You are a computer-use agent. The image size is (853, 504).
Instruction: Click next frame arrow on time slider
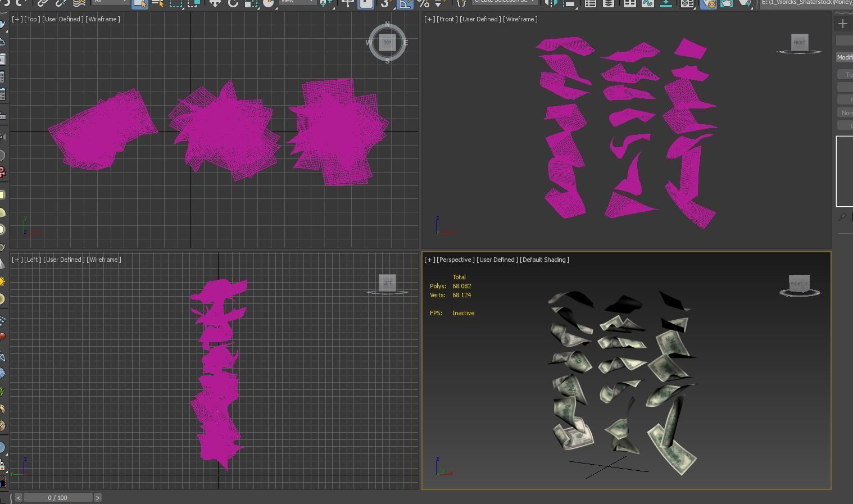pos(98,498)
